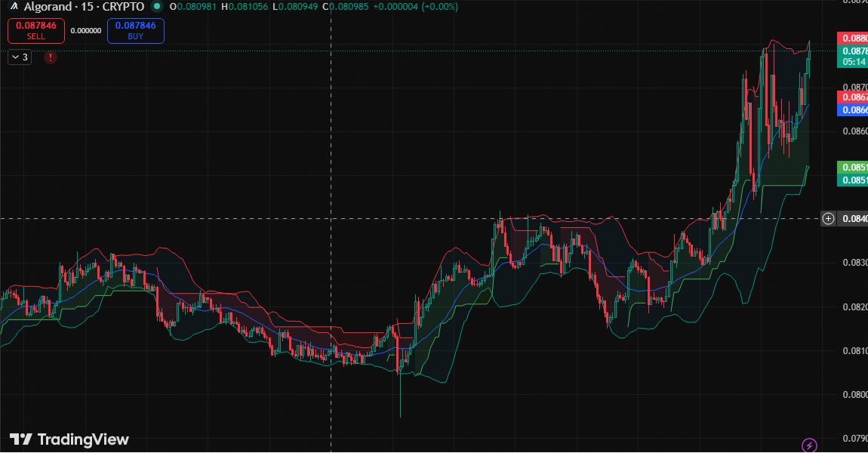Click the 0.0840 crosshair price label
The image size is (868, 453).
[x=853, y=219]
